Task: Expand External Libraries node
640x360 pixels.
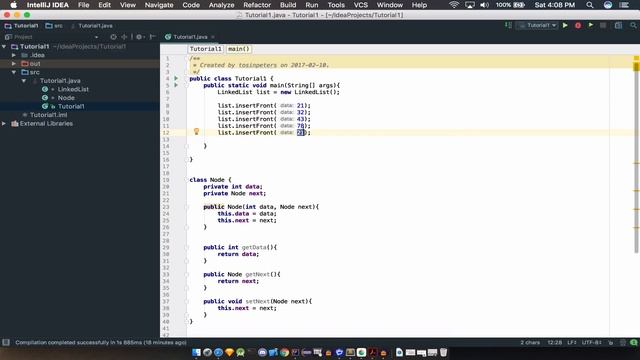Action: [x=4, y=124]
